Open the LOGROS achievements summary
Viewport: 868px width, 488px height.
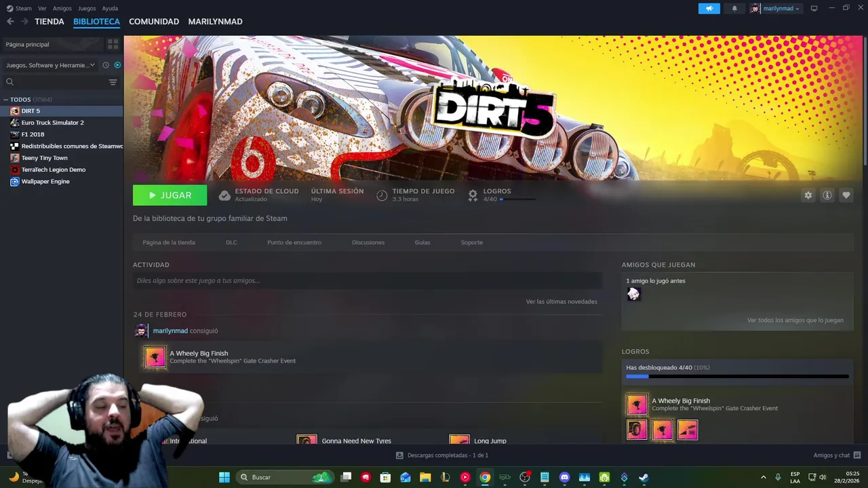[x=501, y=195]
